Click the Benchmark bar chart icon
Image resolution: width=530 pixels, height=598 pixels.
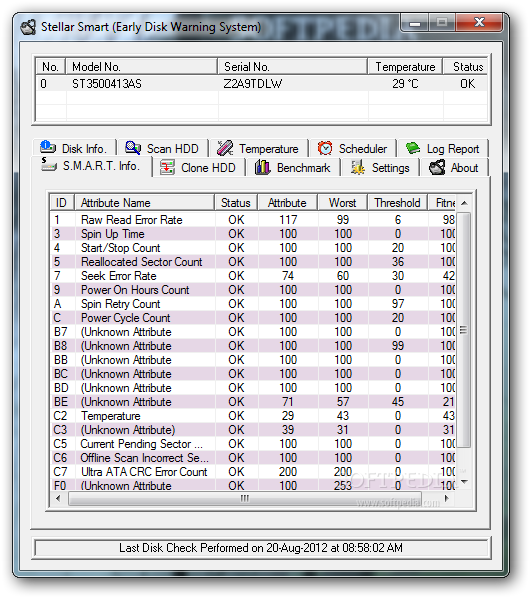click(x=262, y=167)
